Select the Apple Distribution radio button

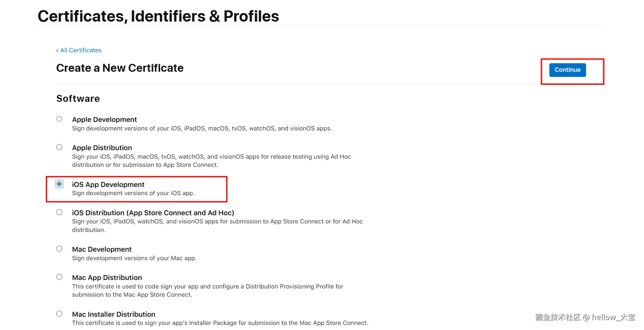tap(59, 147)
